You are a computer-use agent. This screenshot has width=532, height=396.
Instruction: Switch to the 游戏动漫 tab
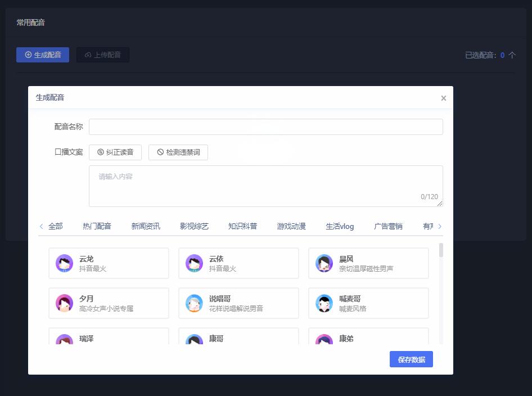coord(291,226)
